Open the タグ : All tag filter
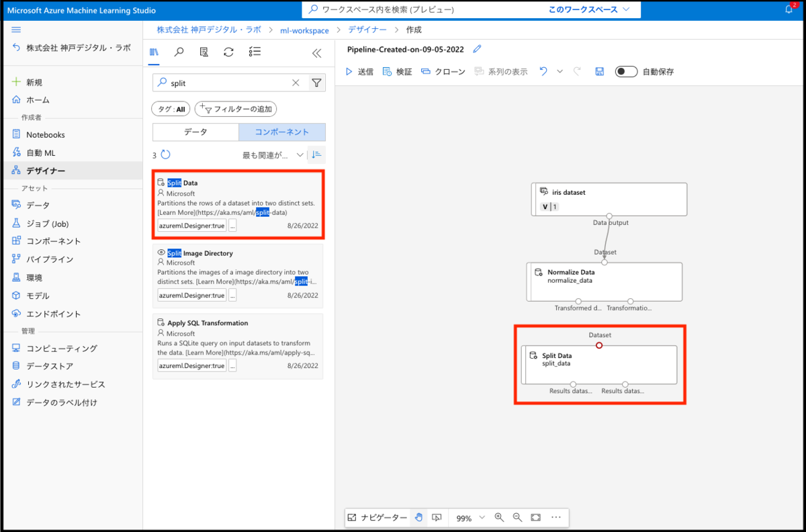The image size is (806, 532). coord(171,109)
